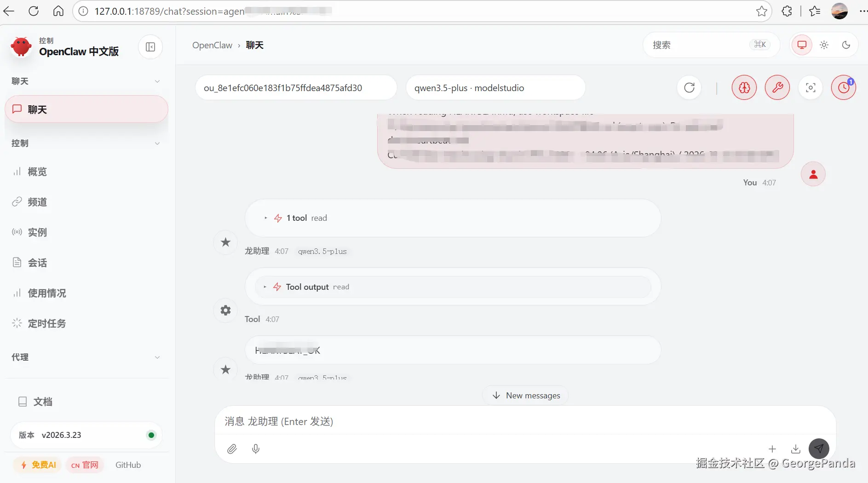
Task: Click the refresh chat icon
Action: (x=689, y=87)
